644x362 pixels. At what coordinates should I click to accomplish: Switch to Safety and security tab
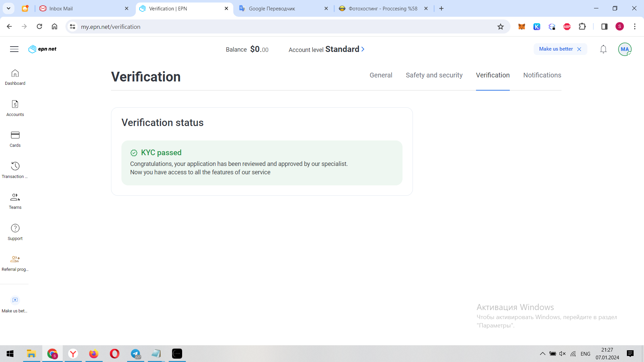[x=434, y=75]
